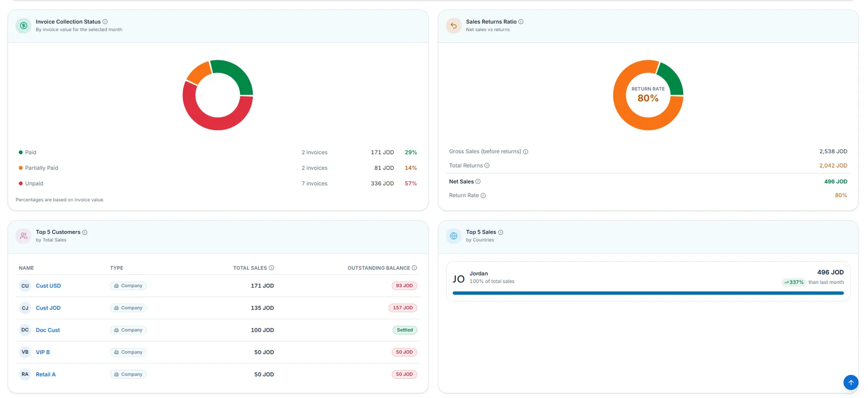Click the 171 JOD total sales for Cust USD

(x=262, y=286)
